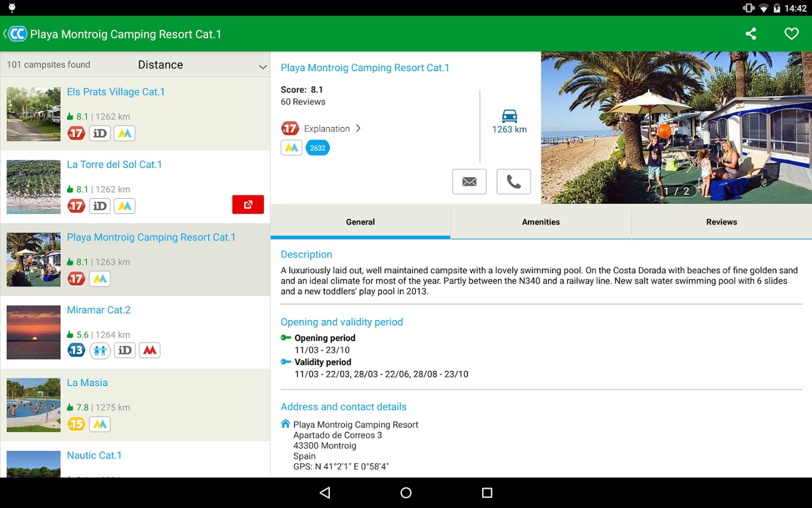Tap the red external link button on La Torre del Sol

coord(248,204)
